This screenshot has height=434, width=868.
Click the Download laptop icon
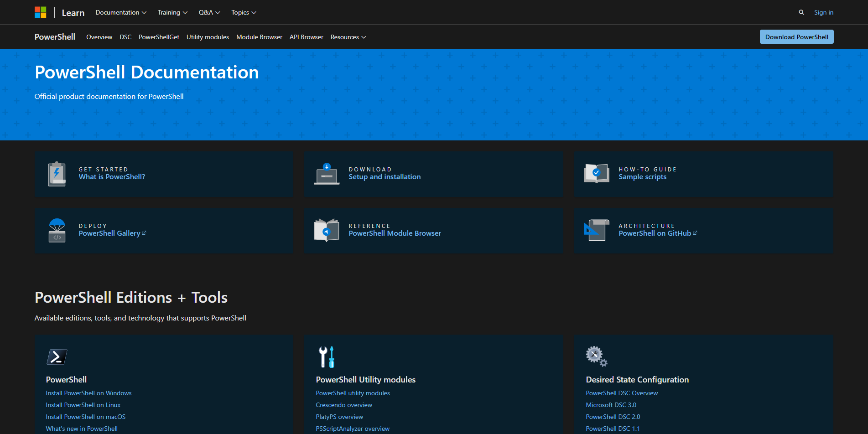click(327, 174)
